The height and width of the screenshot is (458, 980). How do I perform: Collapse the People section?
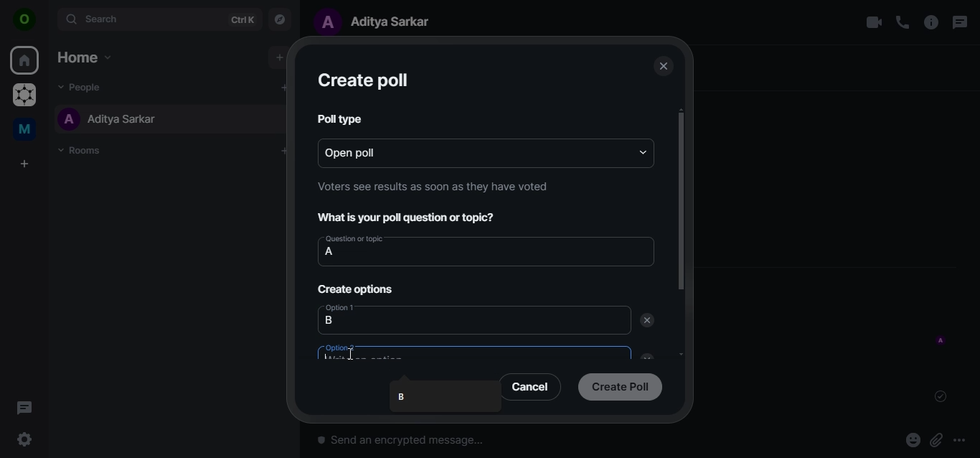(62, 88)
